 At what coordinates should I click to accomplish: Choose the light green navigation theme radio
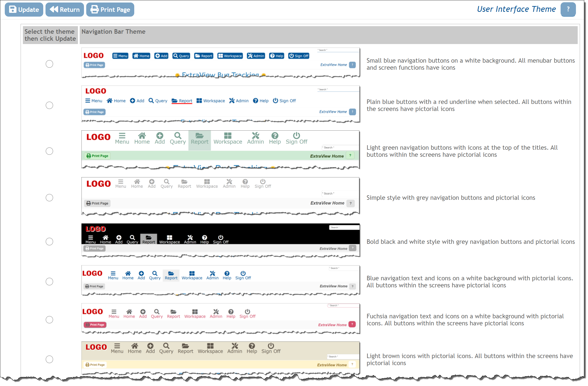pos(49,151)
